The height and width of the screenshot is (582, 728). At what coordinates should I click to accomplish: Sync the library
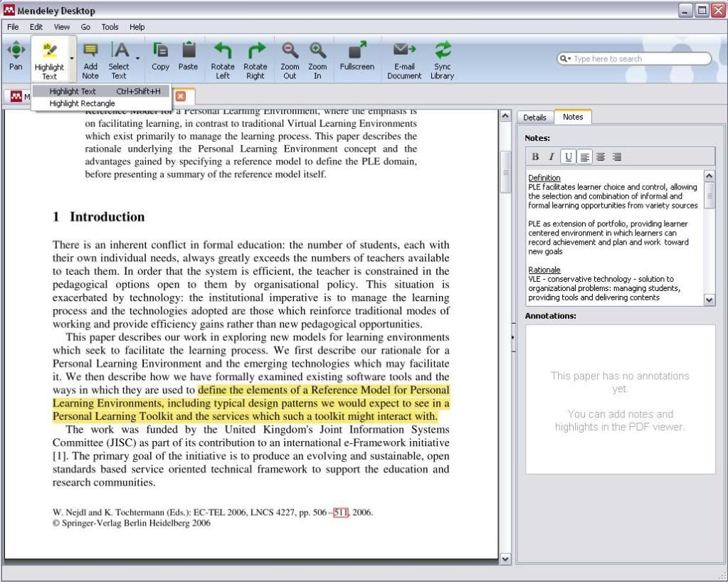pyautogui.click(x=442, y=60)
